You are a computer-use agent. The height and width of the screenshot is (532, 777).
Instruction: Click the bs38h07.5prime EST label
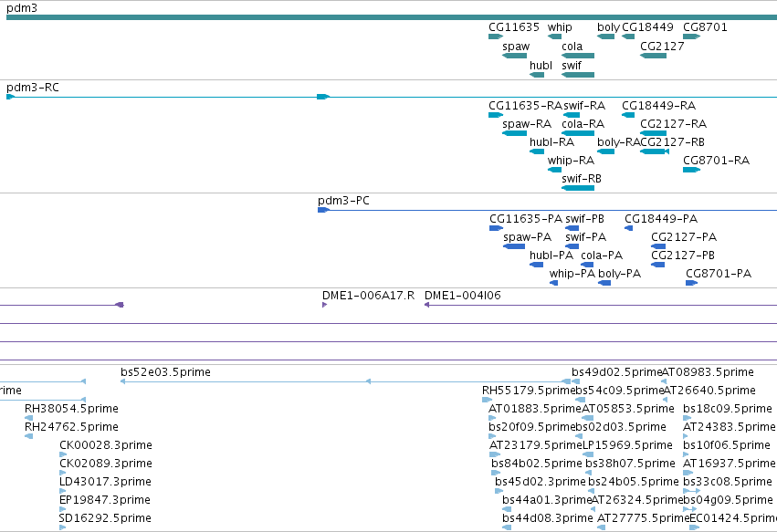630,464
